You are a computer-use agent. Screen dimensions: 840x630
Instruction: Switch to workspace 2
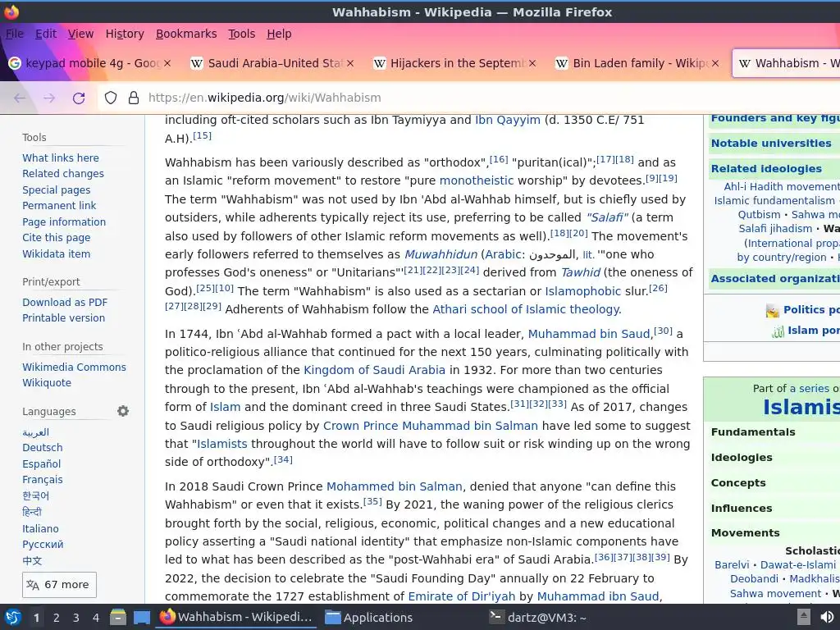[x=57, y=618]
